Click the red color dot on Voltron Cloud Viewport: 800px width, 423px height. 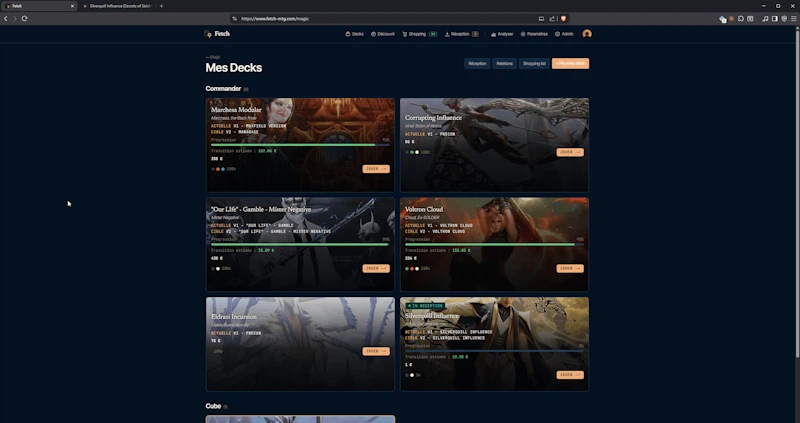tap(412, 268)
